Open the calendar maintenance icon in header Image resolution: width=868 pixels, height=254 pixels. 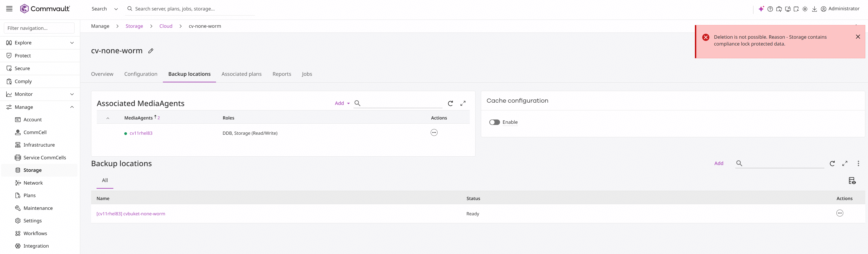tap(796, 9)
